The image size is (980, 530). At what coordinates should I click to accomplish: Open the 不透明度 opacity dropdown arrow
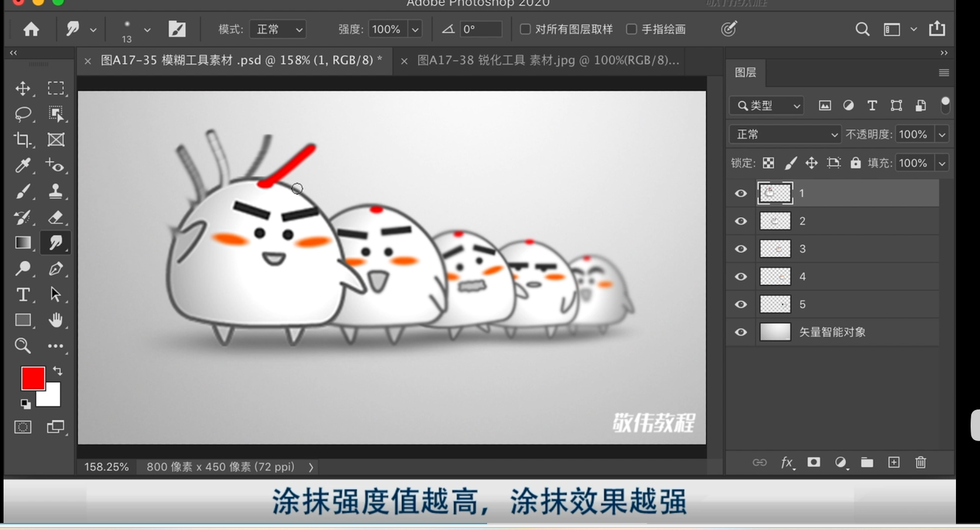pos(942,135)
